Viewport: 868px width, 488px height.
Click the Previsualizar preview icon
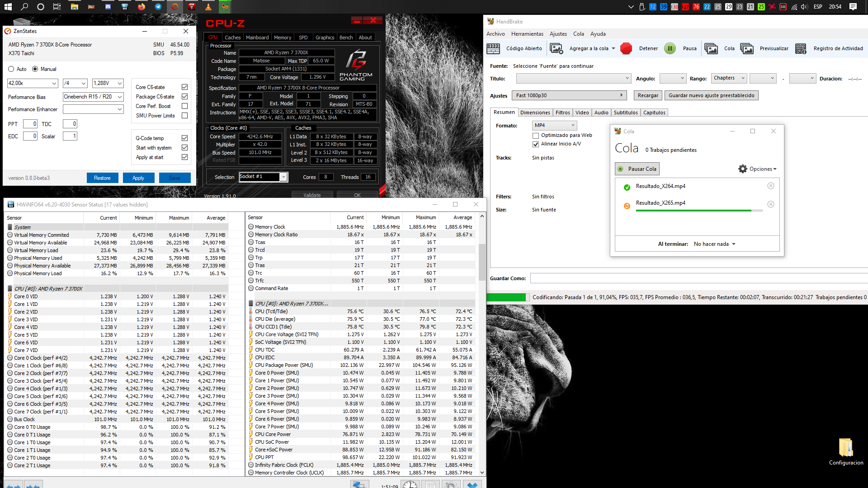coord(747,48)
